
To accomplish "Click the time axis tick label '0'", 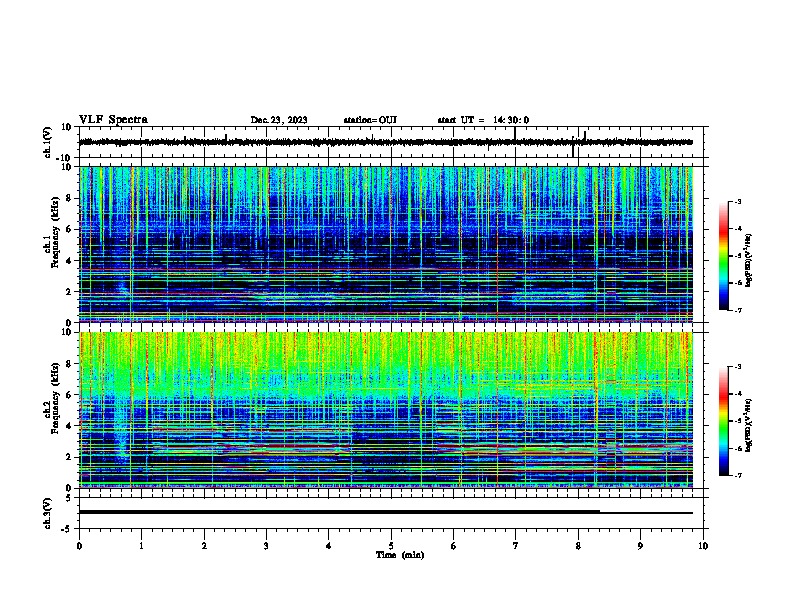I will click(79, 546).
